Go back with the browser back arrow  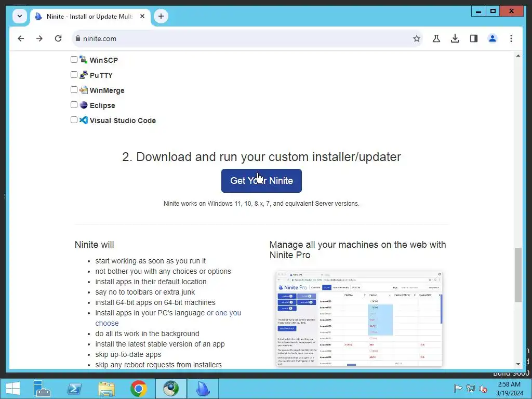(21, 38)
